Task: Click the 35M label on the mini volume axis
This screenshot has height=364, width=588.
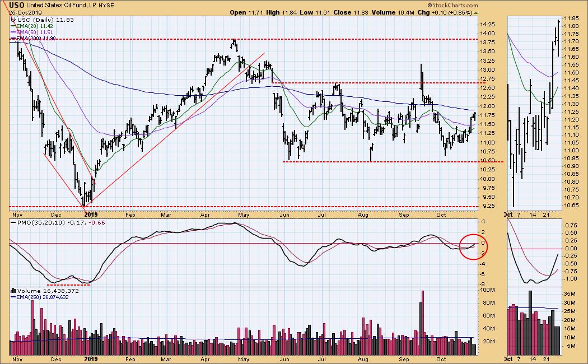Action: [x=570, y=294]
